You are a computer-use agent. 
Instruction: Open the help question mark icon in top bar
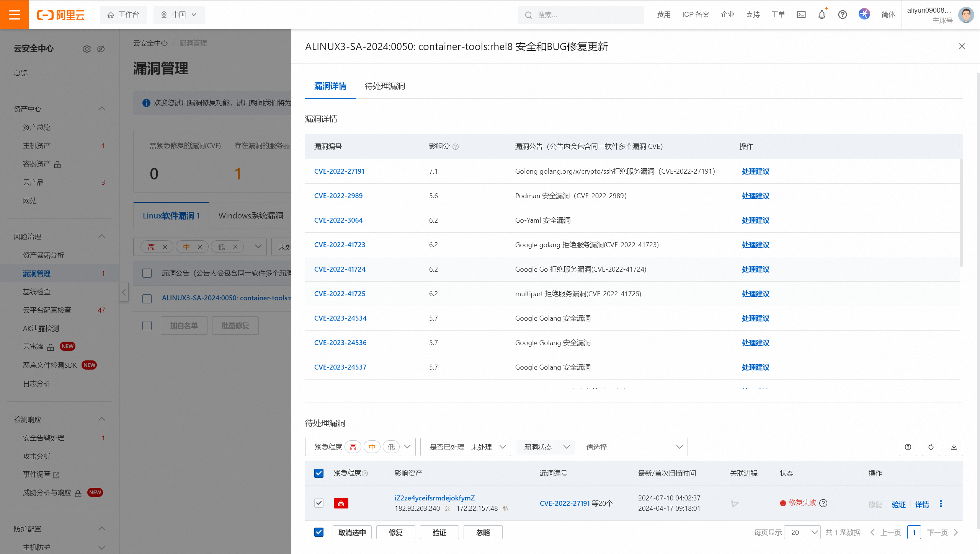[x=842, y=15]
